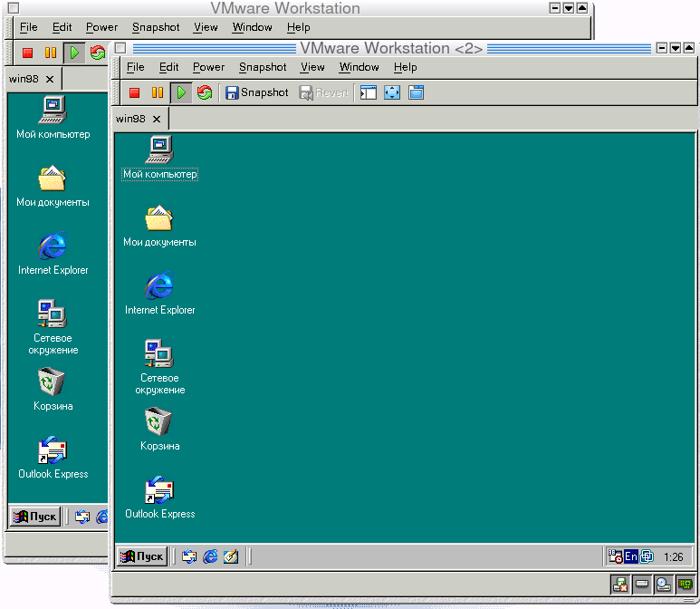This screenshot has height=609, width=700.
Task: Open Edit menu in the back VMware Workstation window
Action: (62, 27)
